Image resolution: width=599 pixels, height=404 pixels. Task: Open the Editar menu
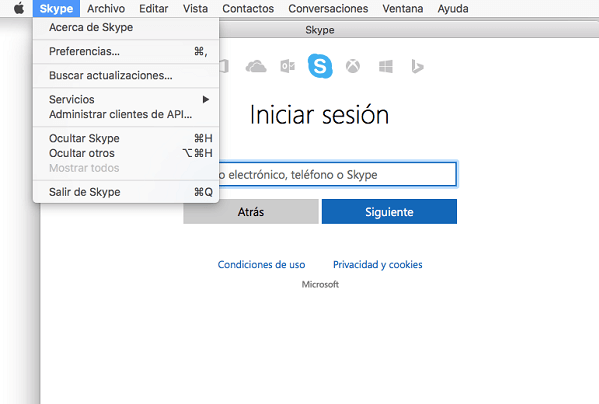(154, 8)
